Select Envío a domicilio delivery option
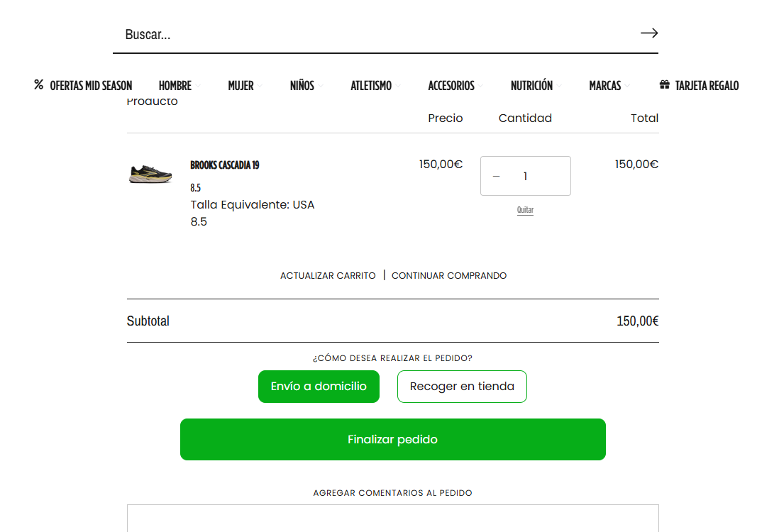The width and height of the screenshot is (779, 532). (319, 387)
